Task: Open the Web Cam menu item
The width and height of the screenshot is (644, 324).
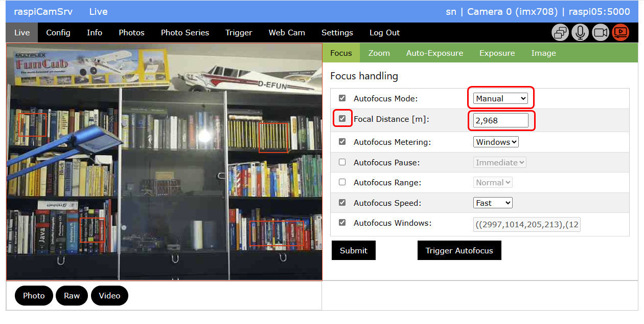Action: pos(286,33)
